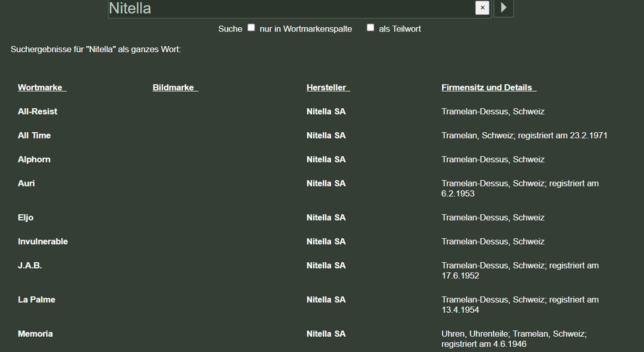Click Nitella SA in the All Time row
The image size is (644, 352).
click(x=326, y=136)
